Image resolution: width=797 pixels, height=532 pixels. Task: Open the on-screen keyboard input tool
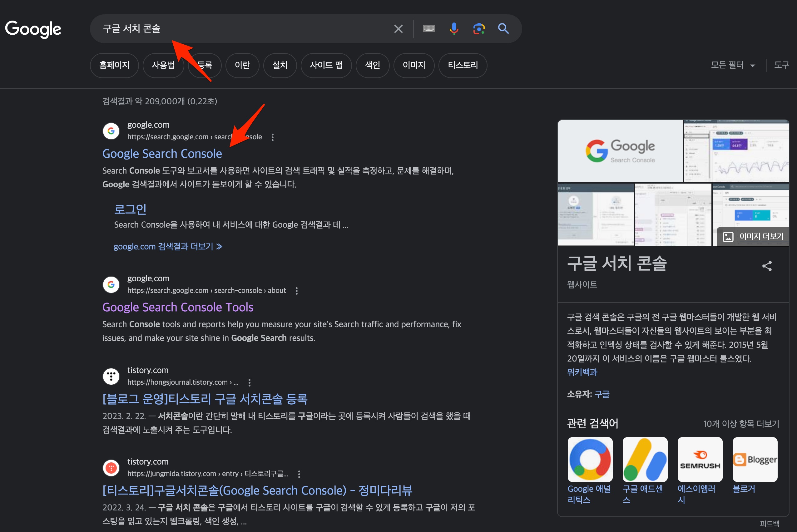429,29
